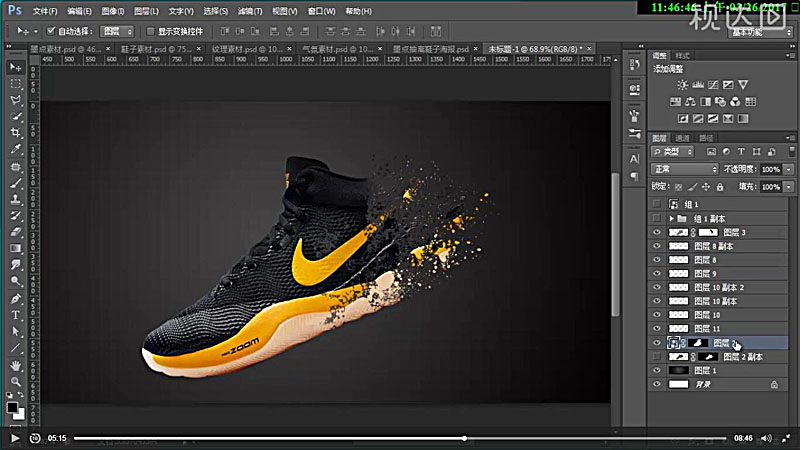Show the 组 1 副本 group visibility
The image size is (800, 450).
[657, 218]
